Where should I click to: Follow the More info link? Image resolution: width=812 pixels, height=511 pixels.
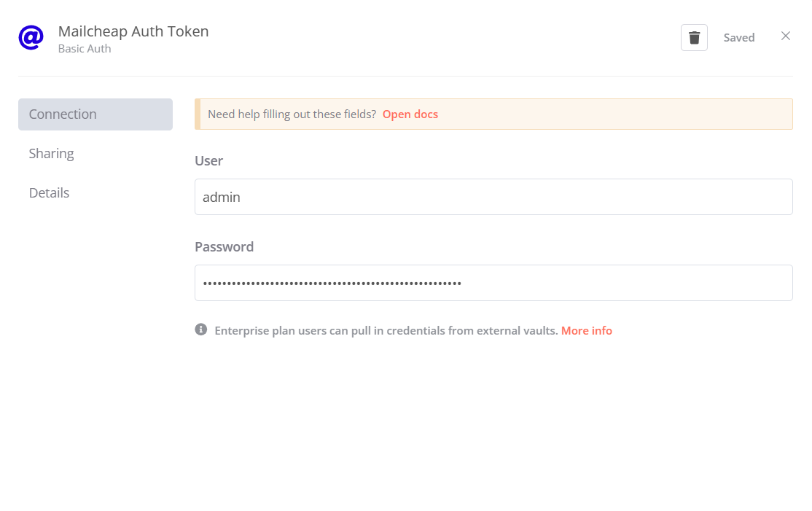point(586,331)
